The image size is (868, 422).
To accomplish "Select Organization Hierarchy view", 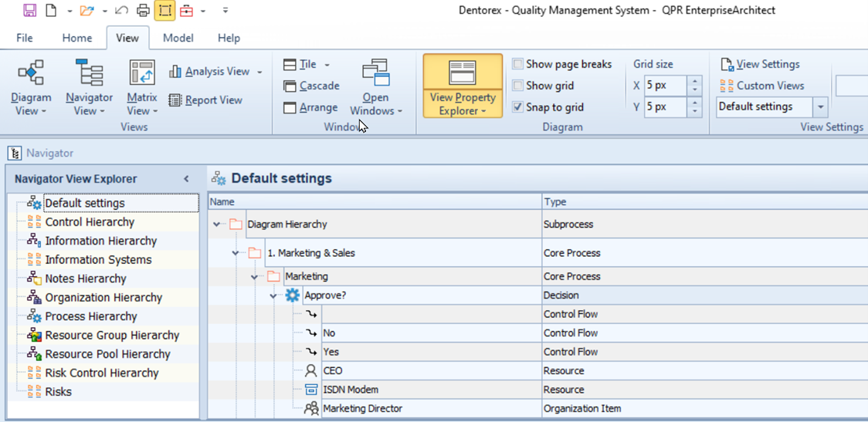I will click(103, 298).
